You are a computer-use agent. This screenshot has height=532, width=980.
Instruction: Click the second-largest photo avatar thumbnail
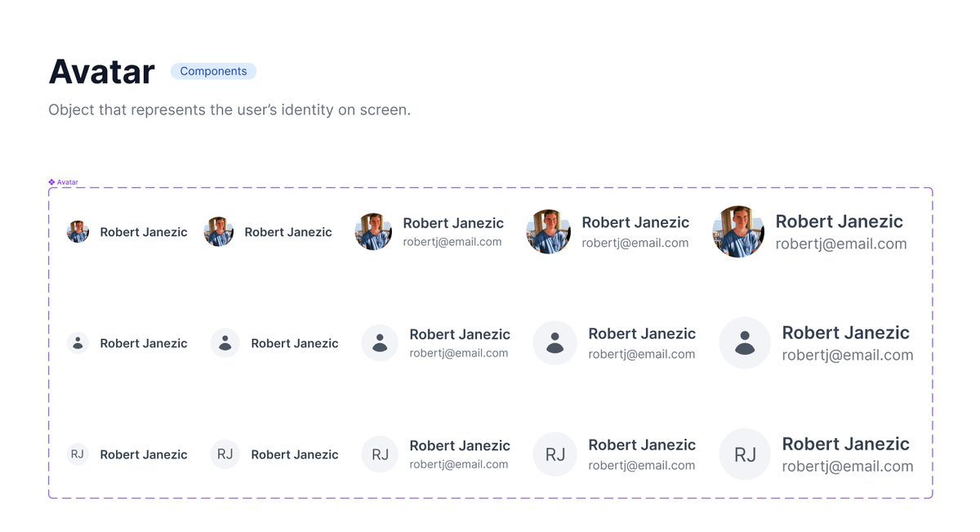coord(548,232)
